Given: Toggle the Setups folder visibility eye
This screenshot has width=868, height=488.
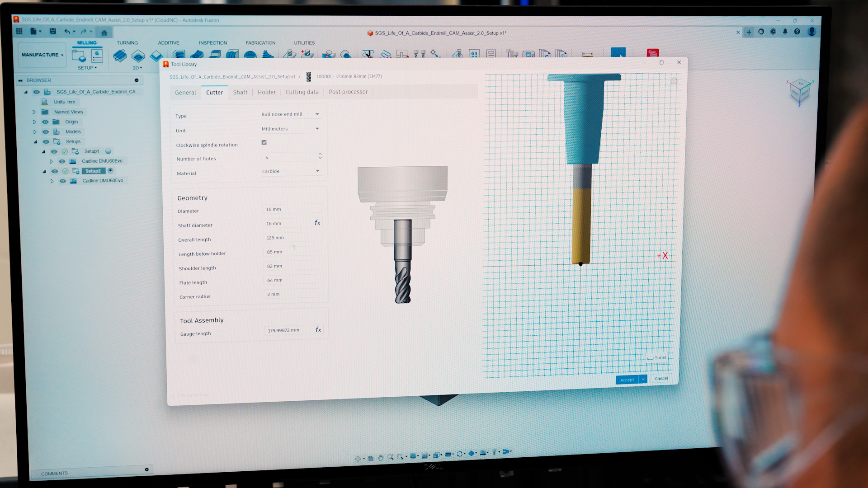Looking at the screenshot, I should (46, 141).
